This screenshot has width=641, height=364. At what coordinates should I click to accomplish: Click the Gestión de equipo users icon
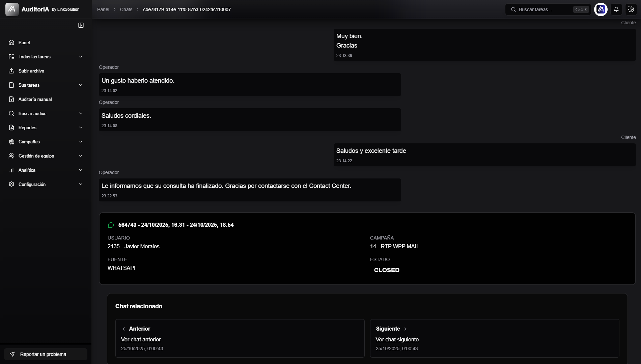[11, 156]
